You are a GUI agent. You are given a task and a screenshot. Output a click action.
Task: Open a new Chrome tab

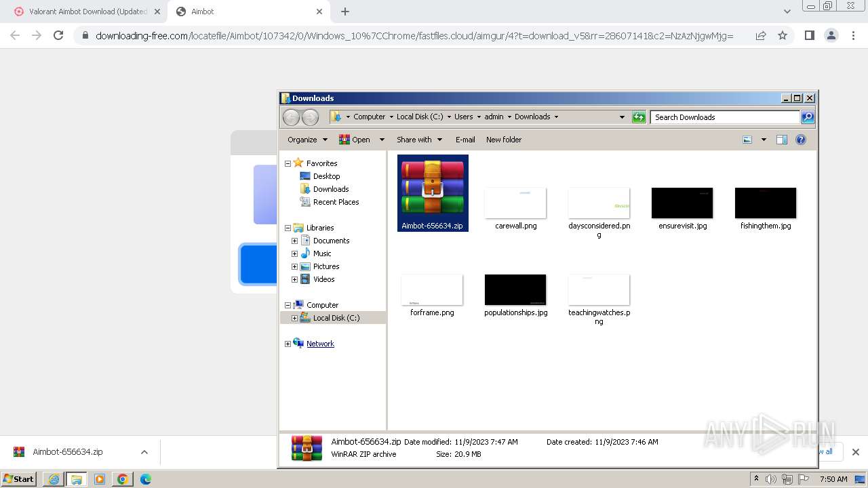pyautogui.click(x=344, y=12)
